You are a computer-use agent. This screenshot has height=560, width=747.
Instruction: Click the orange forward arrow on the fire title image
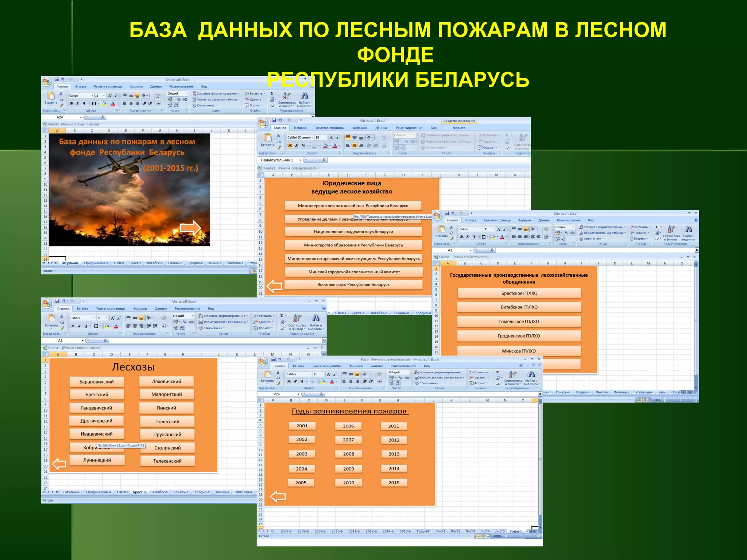coord(190,228)
